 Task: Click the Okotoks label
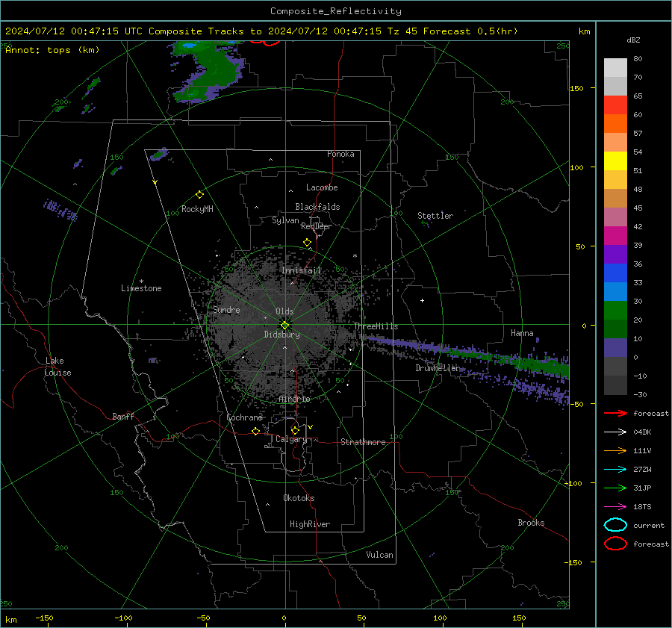tap(299, 498)
